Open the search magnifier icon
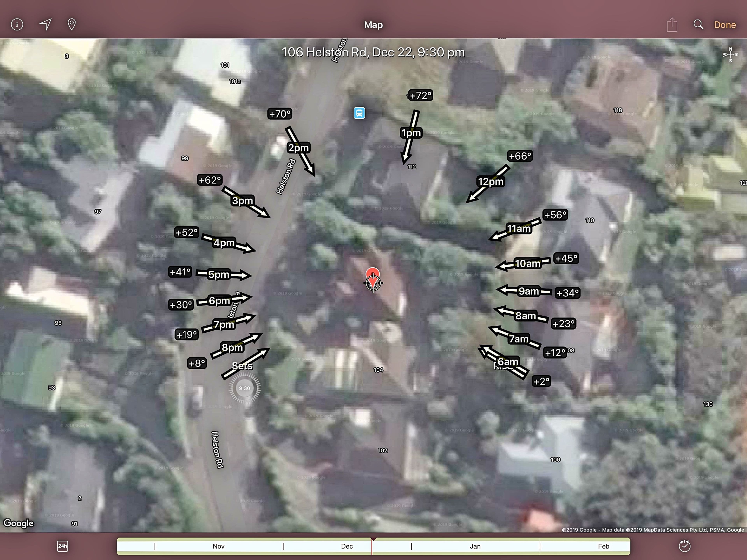Viewport: 747px width, 560px height. click(x=698, y=24)
